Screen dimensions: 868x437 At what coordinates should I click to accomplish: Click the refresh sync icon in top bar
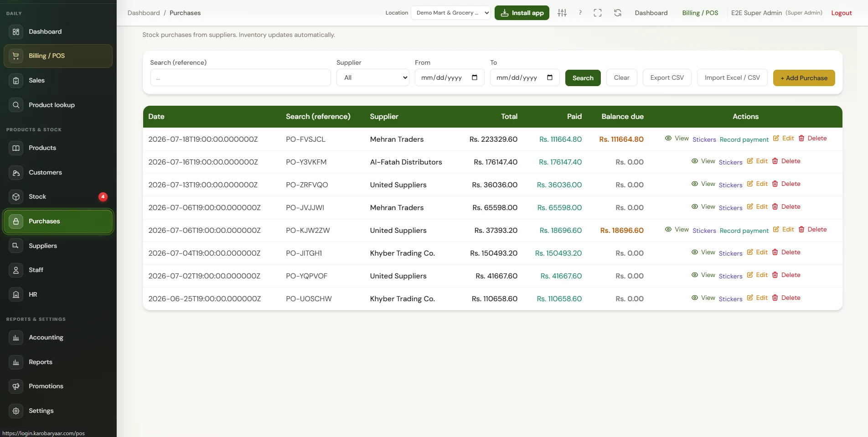[618, 13]
